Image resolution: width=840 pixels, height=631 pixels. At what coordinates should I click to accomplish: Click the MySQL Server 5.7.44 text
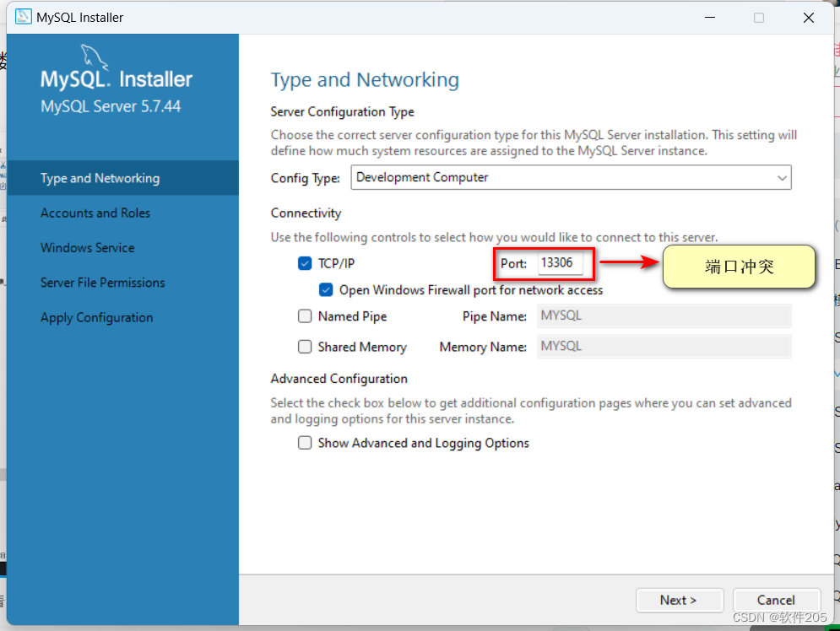tap(111, 106)
